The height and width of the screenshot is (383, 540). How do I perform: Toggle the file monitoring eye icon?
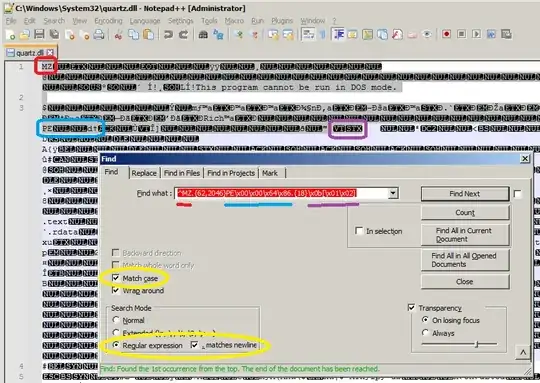[427, 34]
